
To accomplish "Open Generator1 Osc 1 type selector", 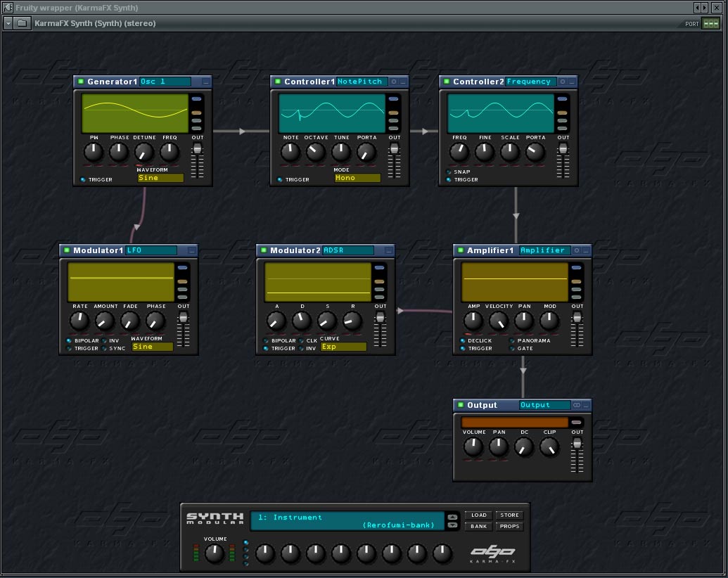I will (165, 82).
